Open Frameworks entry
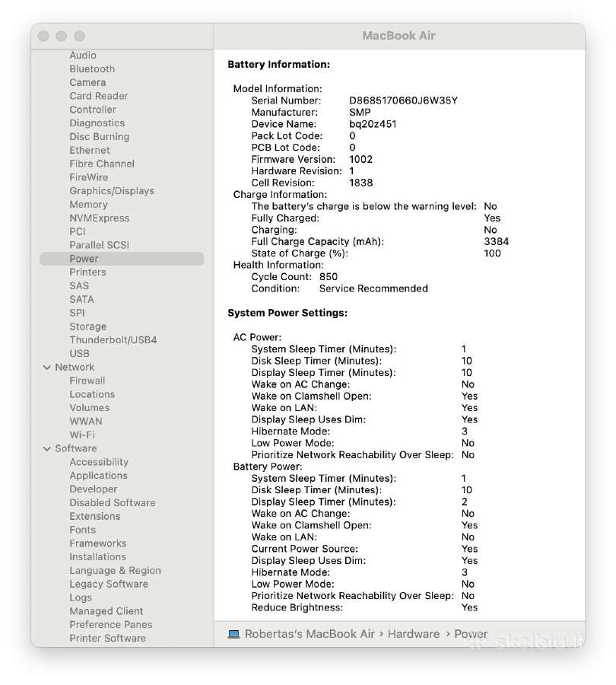 click(98, 543)
